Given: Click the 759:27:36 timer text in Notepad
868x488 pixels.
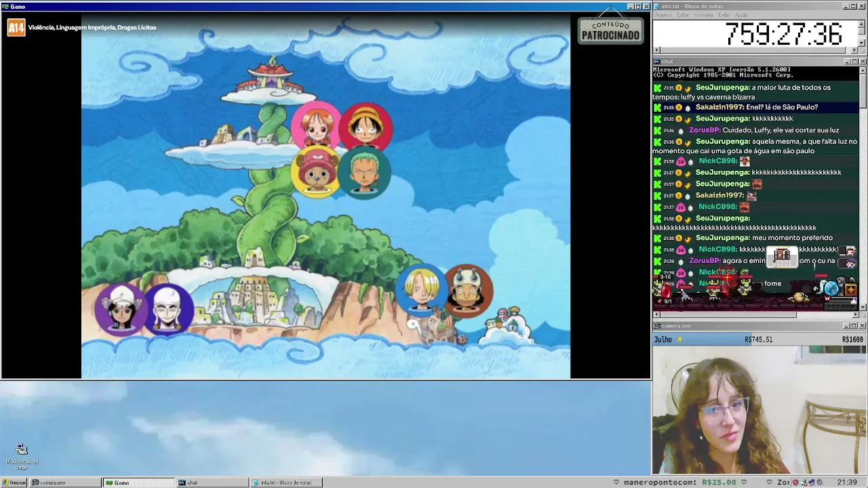Looking at the screenshot, I should tap(783, 34).
